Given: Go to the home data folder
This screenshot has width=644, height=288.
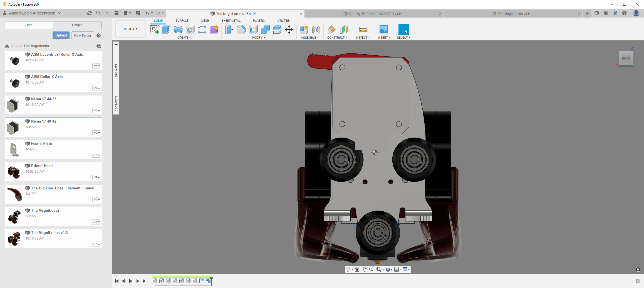Looking at the screenshot, I should 7,46.
